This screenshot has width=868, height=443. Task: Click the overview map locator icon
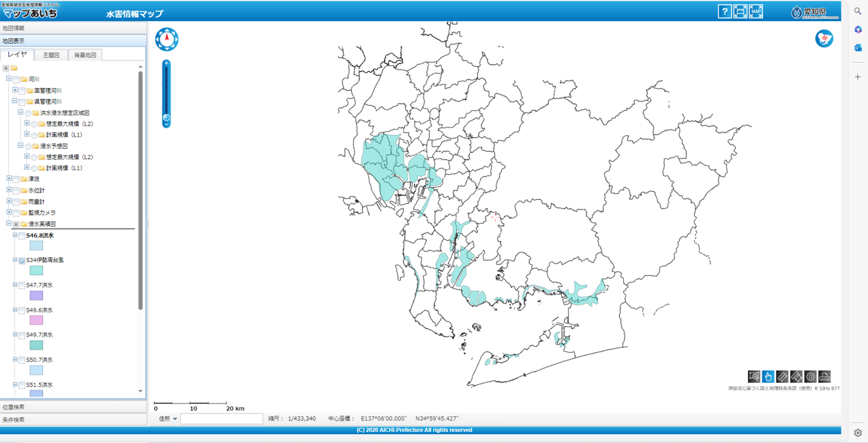click(824, 38)
